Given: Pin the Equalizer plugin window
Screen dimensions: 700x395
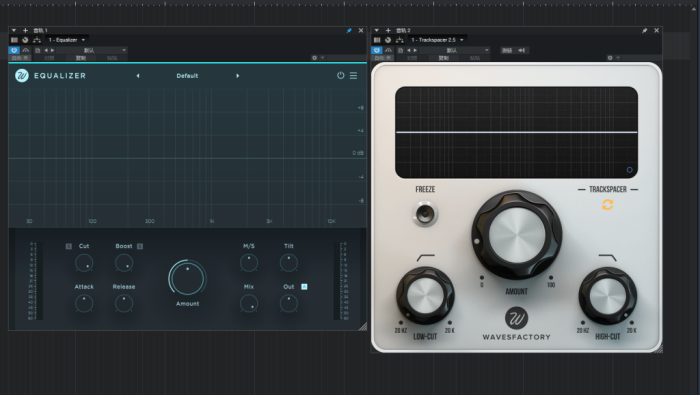Looking at the screenshot, I should (x=349, y=30).
